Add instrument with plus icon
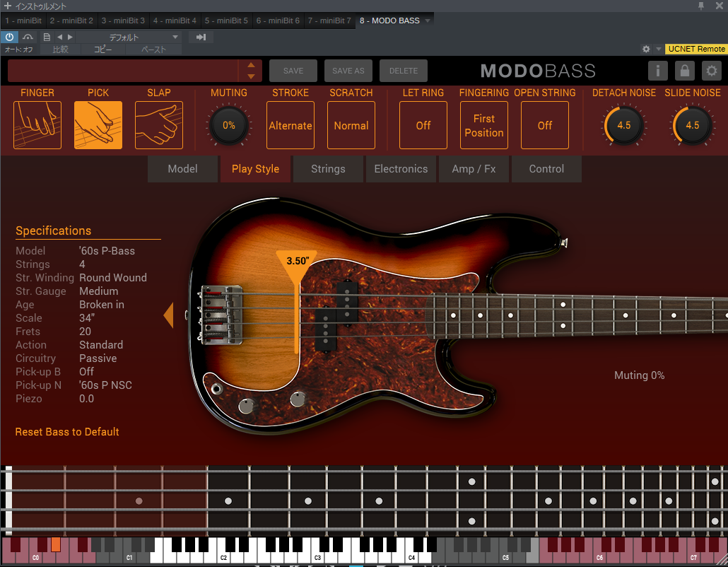The width and height of the screenshot is (728, 567). click(8, 6)
